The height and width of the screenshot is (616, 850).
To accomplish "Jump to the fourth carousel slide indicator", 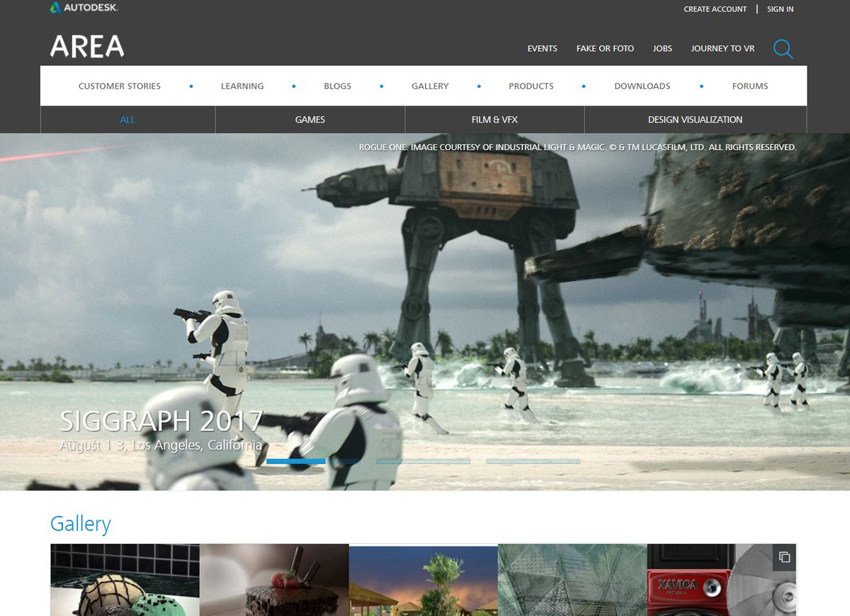I will click(533, 461).
